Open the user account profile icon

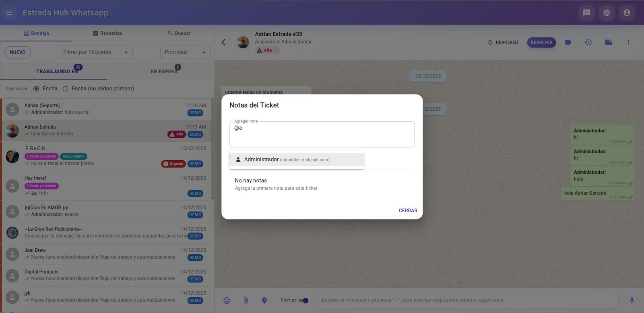(x=627, y=13)
